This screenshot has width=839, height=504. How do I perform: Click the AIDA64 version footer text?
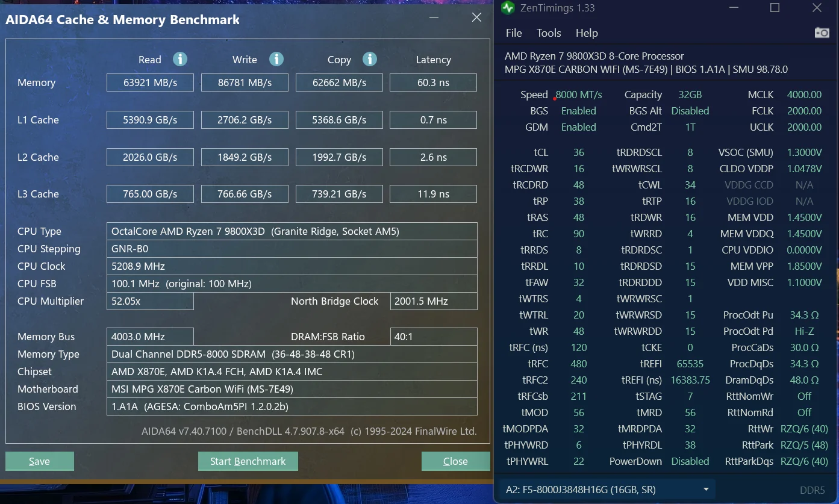pos(309,431)
